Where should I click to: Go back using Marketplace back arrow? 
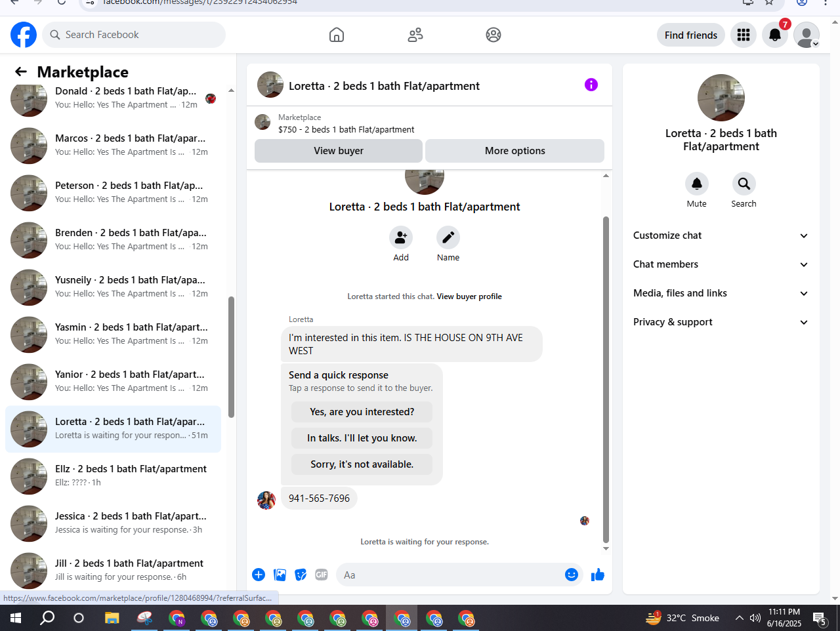tap(21, 71)
